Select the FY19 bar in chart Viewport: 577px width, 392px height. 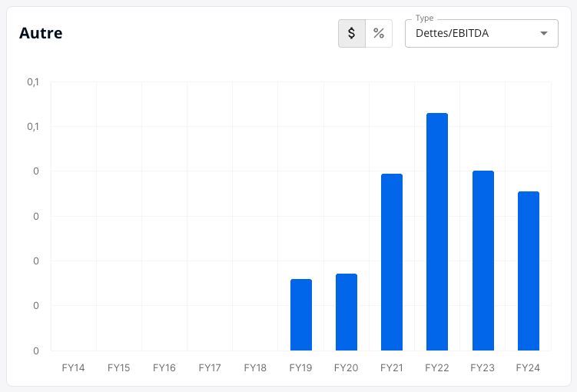click(301, 314)
